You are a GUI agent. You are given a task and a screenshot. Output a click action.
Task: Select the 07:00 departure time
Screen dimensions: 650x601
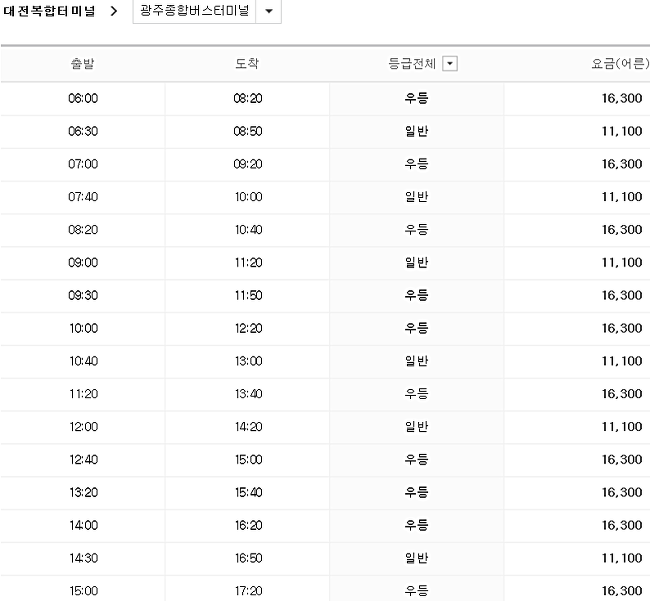[x=83, y=164]
